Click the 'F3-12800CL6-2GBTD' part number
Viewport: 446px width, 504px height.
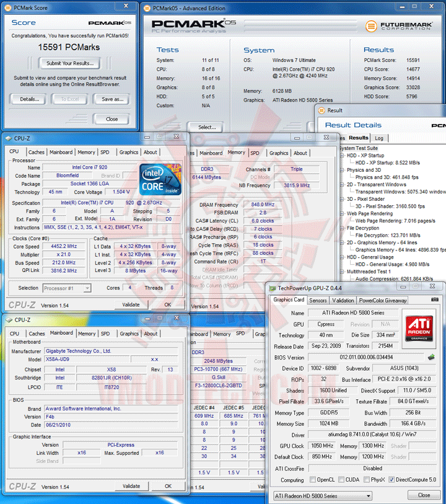[x=218, y=386]
